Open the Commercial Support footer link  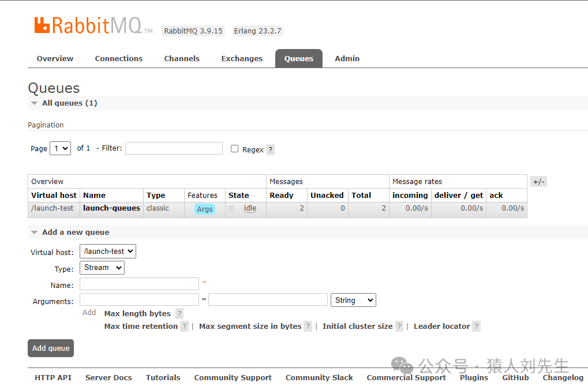click(406, 378)
